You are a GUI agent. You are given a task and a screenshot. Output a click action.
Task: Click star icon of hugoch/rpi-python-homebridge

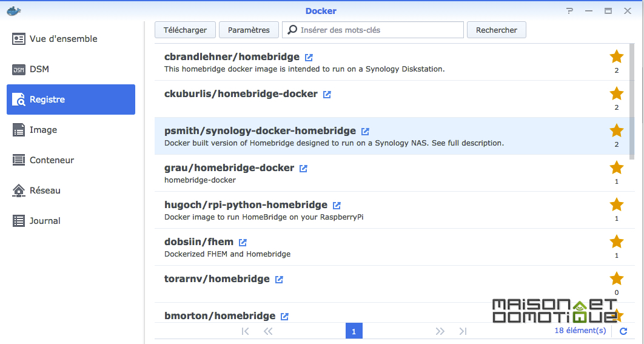pos(617,204)
